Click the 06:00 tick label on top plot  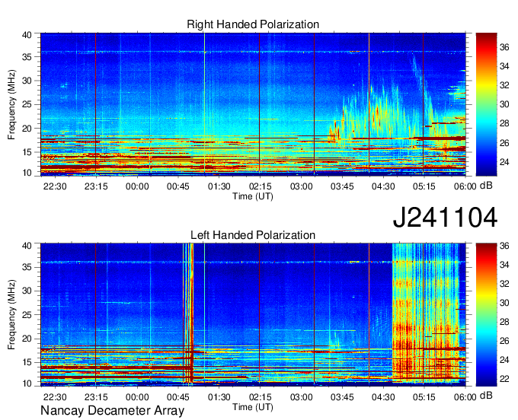tap(465, 186)
